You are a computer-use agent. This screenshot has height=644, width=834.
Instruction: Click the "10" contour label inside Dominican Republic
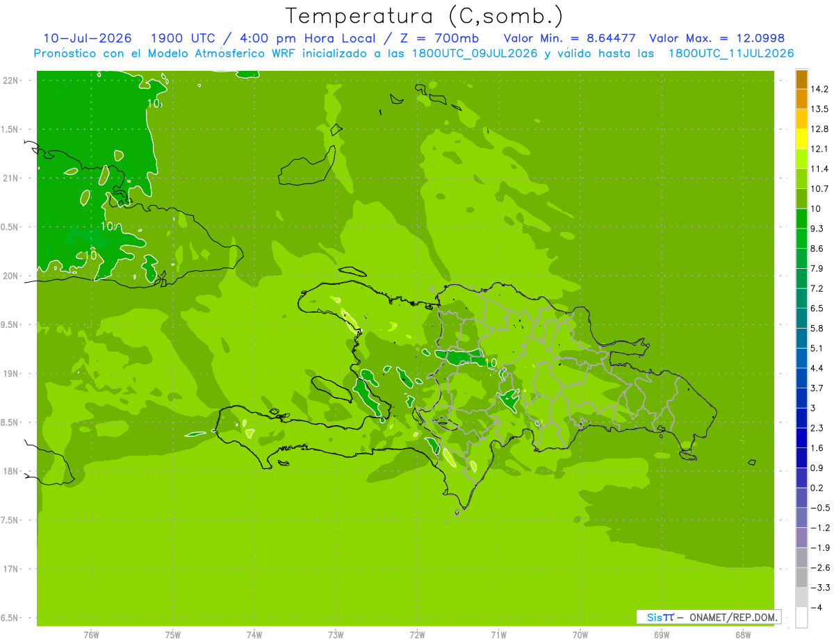pos(491,363)
